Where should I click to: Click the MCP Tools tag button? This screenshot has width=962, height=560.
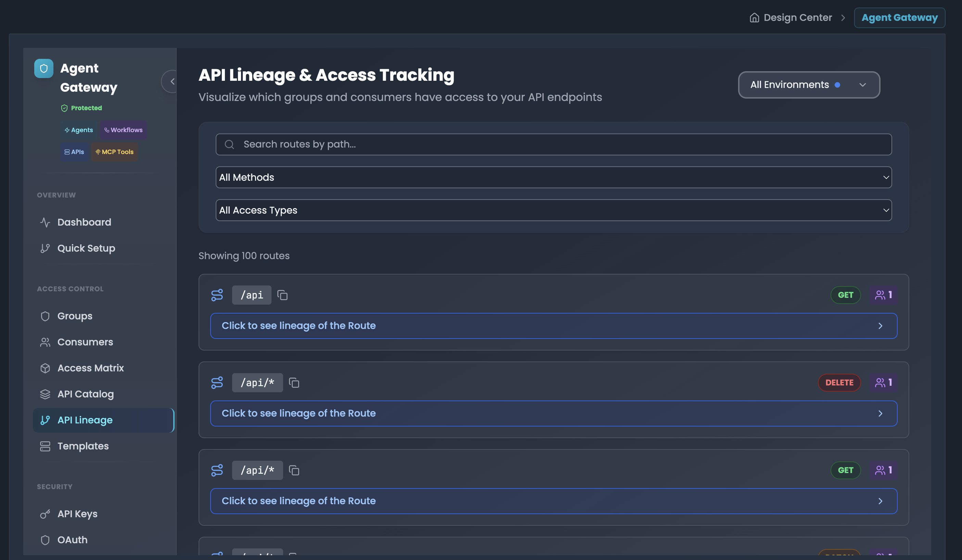(114, 152)
